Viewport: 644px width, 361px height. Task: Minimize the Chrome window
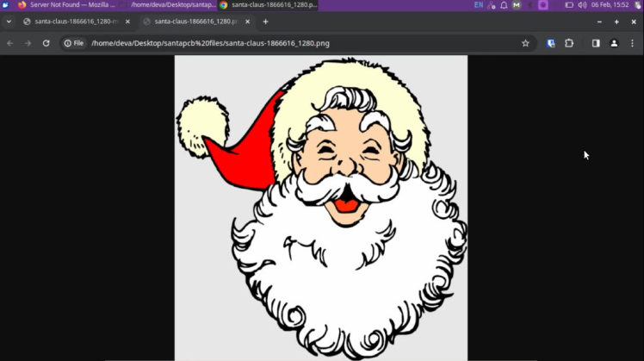599,22
